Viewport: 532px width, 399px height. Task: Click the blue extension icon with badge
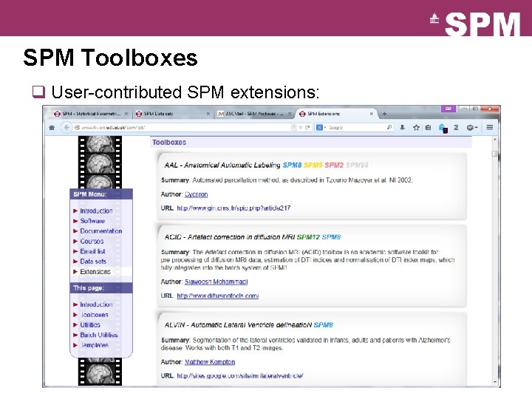(x=443, y=129)
